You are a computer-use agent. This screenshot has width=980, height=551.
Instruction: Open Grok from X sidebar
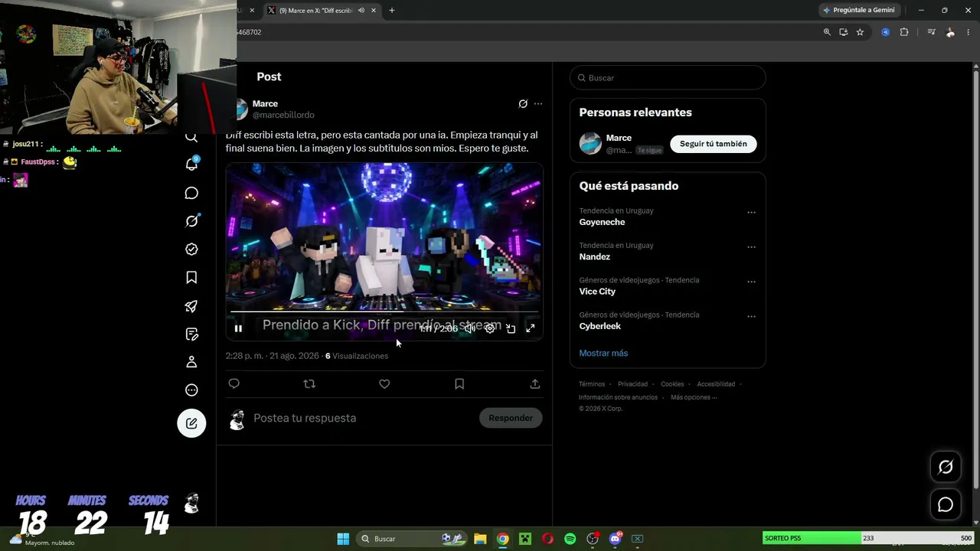[192, 220]
